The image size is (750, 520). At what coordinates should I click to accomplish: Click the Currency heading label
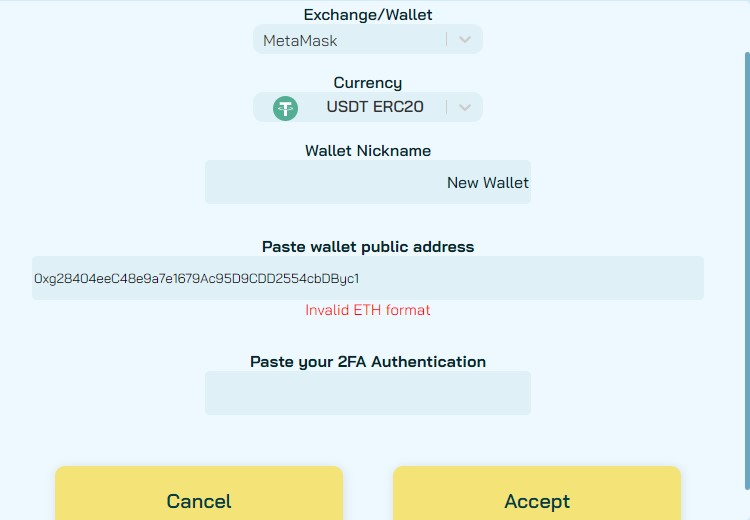[368, 83]
